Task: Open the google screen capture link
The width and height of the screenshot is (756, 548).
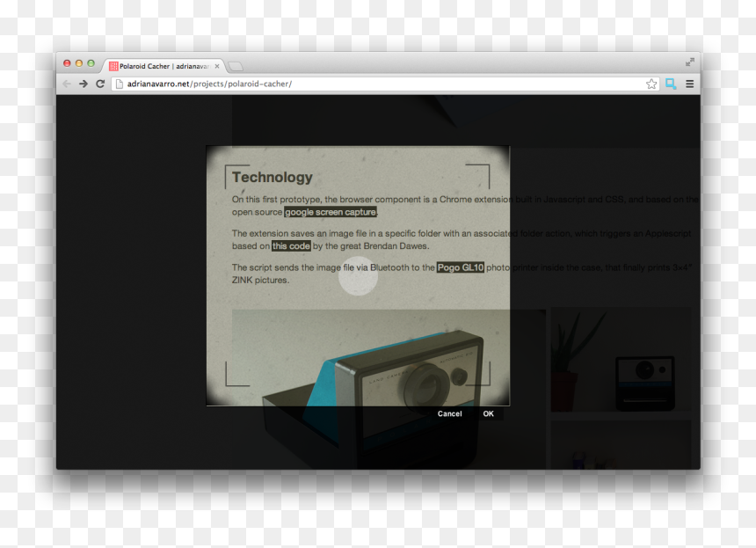Action: click(x=331, y=212)
